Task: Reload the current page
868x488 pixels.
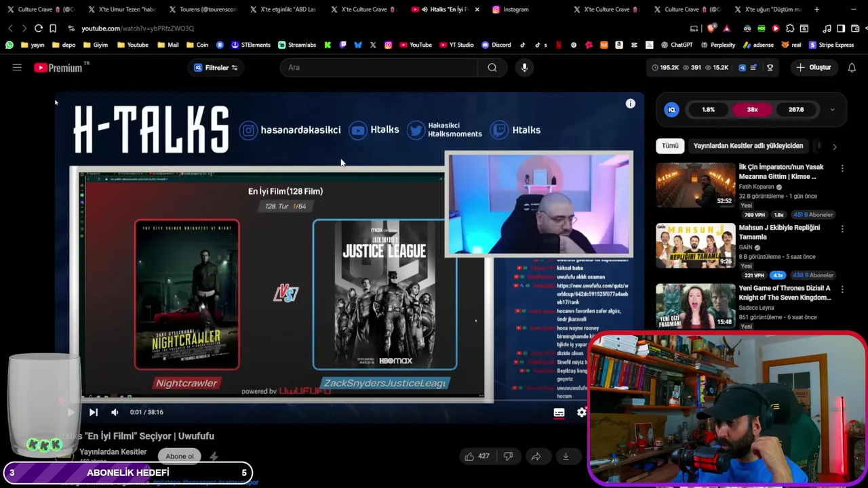Action: coord(39,28)
